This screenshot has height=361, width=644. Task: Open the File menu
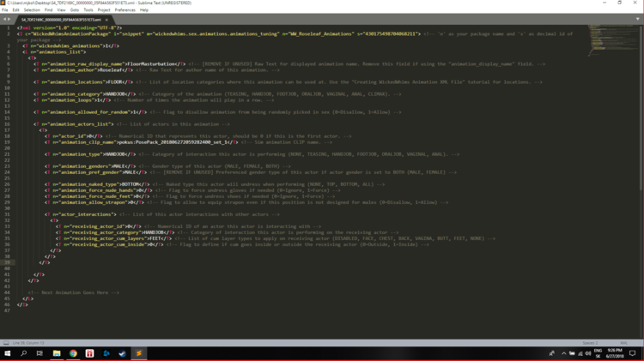5,9
